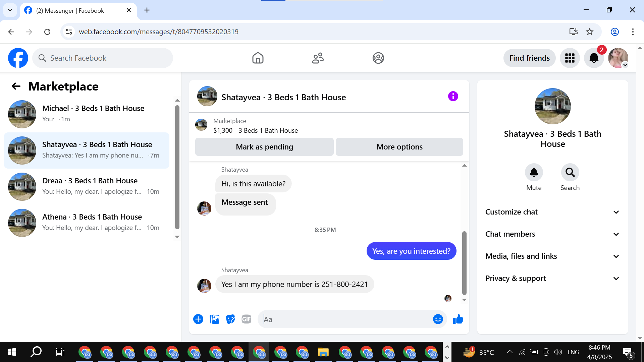Viewport: 644px width, 362px height.
Task: Open the plus more actions icon
Action: tap(198, 319)
